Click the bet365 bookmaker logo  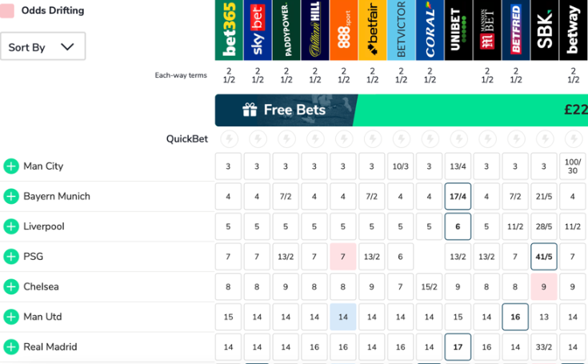click(x=228, y=30)
